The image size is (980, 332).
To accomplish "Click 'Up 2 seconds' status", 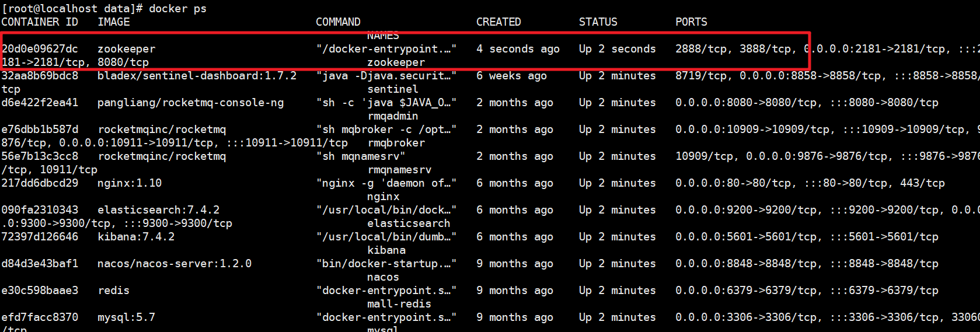I will tap(617, 49).
